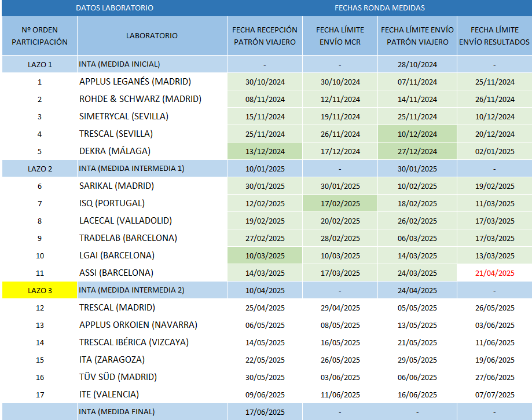Image resolution: width=532 pixels, height=420 pixels.
Task: Select the LABORATORIO column header
Action: (x=152, y=36)
